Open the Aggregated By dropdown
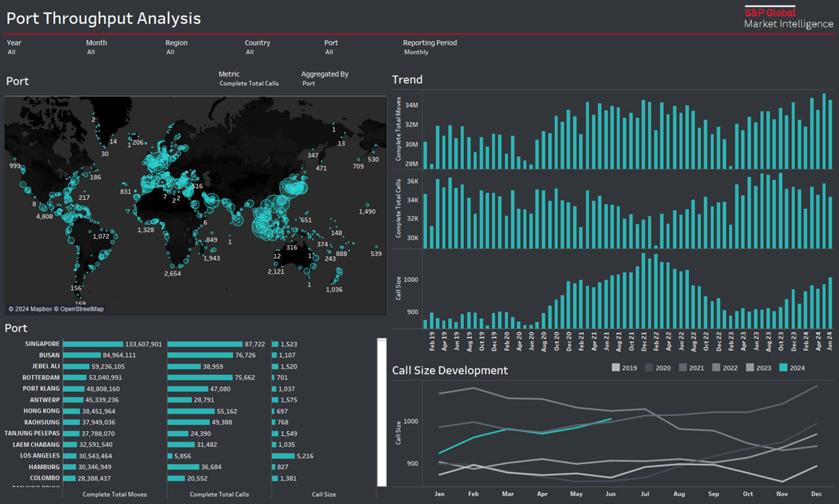Image resolution: width=839 pixels, height=504 pixels. pos(309,84)
